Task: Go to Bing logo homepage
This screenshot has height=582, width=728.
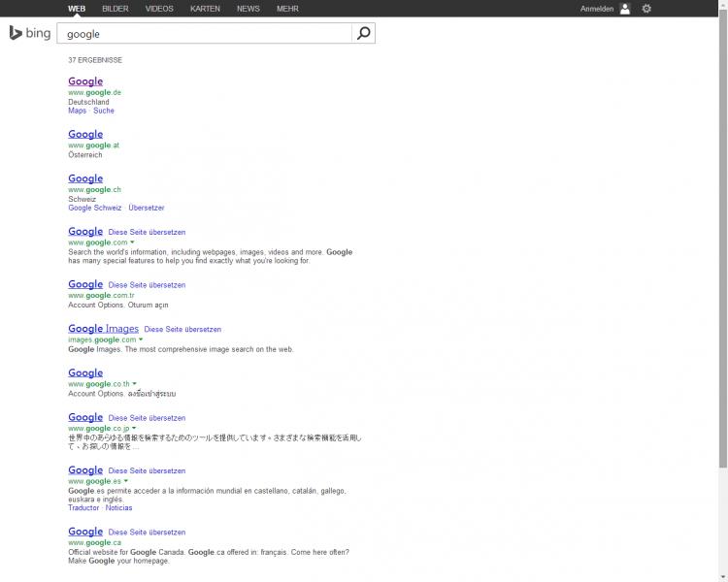Action: pyautogui.click(x=30, y=33)
